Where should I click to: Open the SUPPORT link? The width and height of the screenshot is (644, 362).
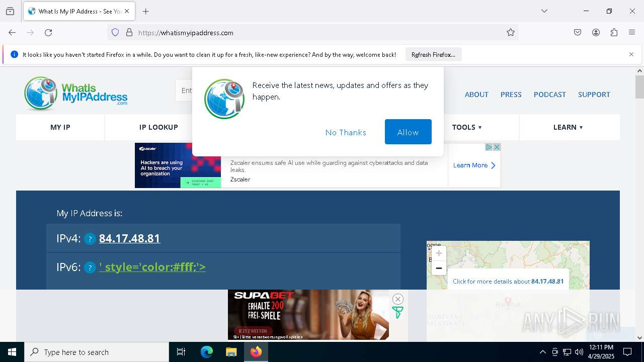[594, 95]
